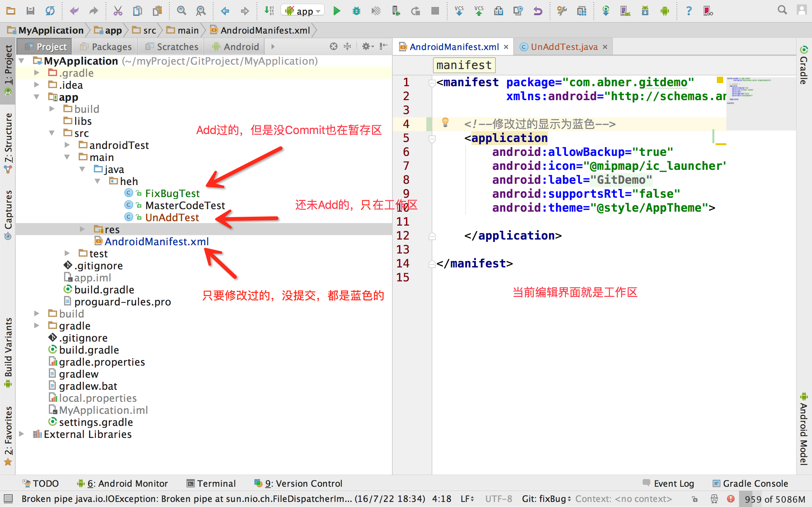
Task: Click the Revert undo arrow icon
Action: 538,11
